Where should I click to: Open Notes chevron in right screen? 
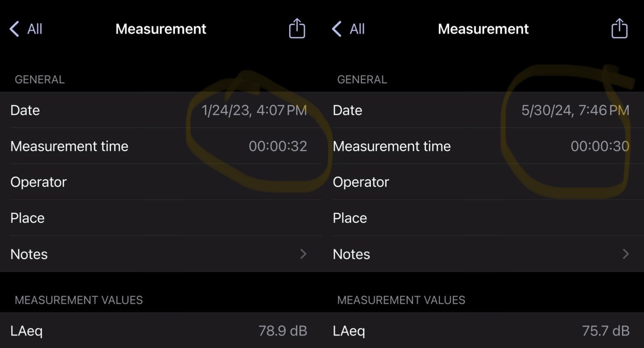[625, 254]
